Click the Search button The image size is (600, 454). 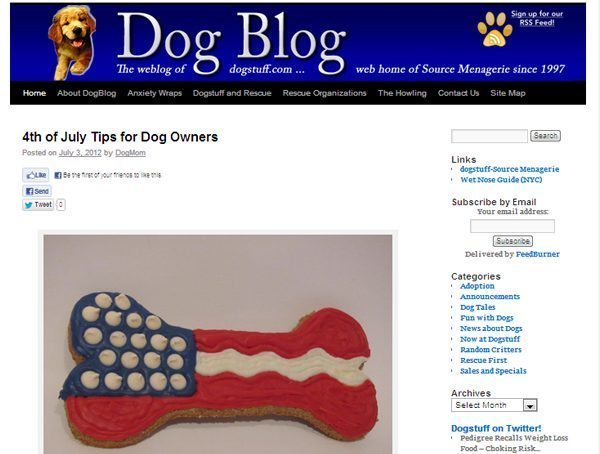(545, 136)
